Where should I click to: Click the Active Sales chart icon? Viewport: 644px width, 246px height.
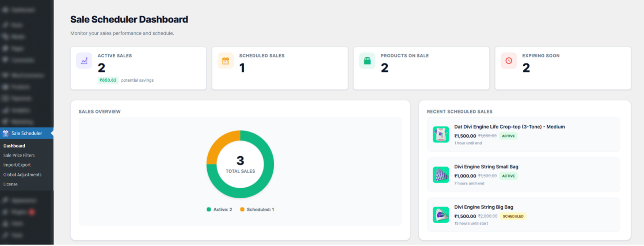tap(84, 61)
